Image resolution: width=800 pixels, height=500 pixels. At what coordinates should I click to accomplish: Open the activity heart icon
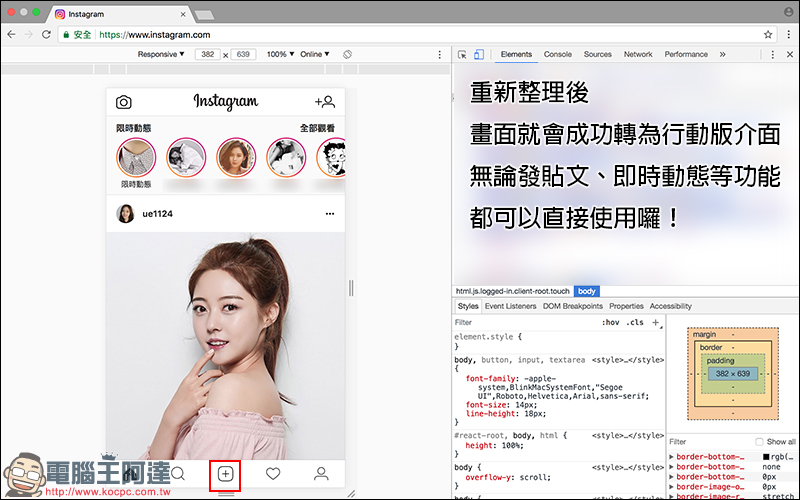(x=273, y=474)
